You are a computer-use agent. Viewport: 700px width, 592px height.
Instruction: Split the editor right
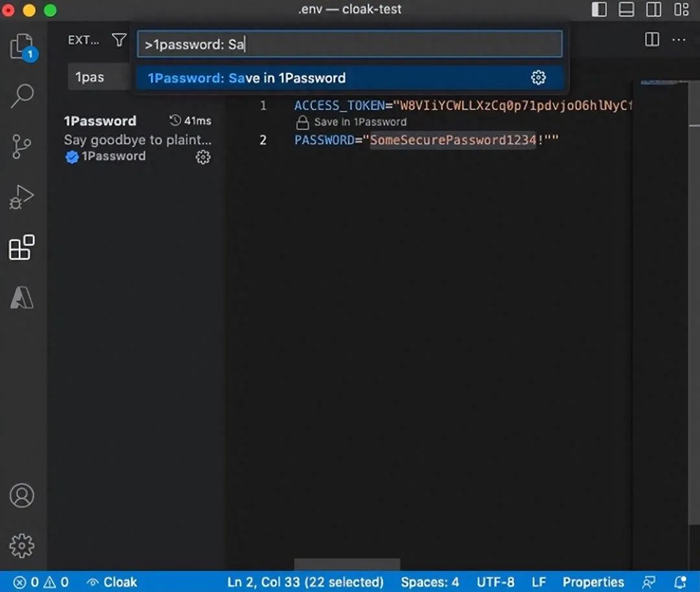tap(652, 40)
